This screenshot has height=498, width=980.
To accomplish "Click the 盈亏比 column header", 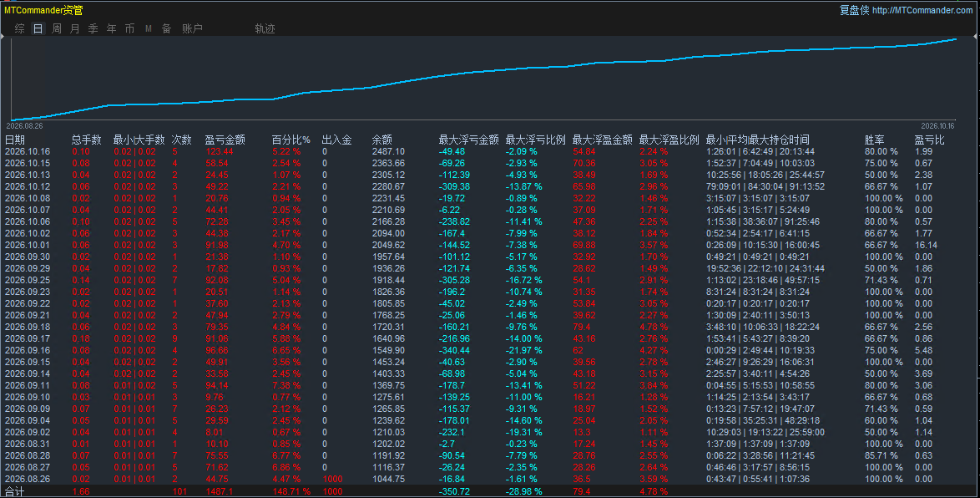I will (x=929, y=140).
